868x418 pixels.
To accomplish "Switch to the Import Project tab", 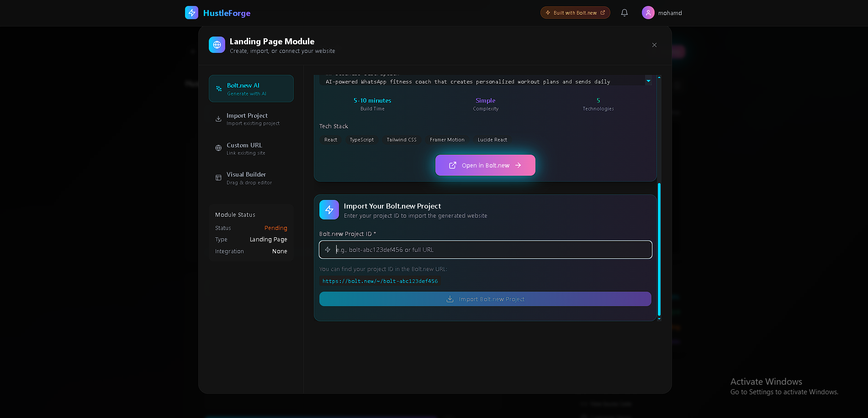I will 251,119.
